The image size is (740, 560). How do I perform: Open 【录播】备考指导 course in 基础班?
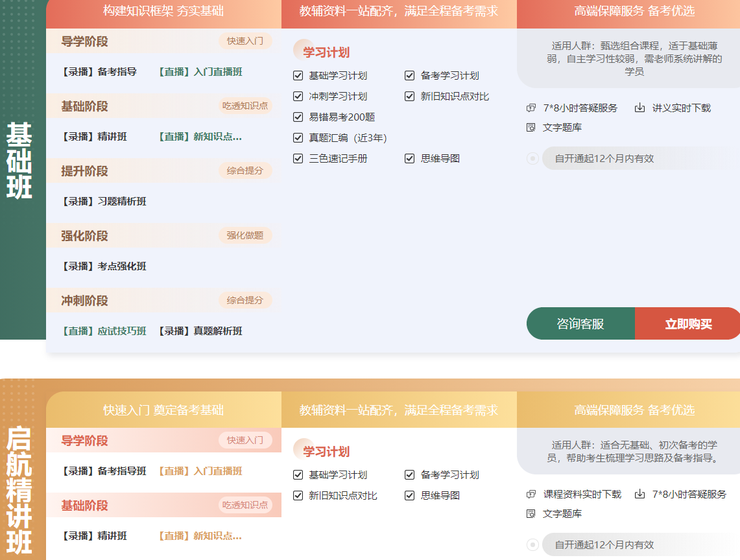[x=99, y=72]
